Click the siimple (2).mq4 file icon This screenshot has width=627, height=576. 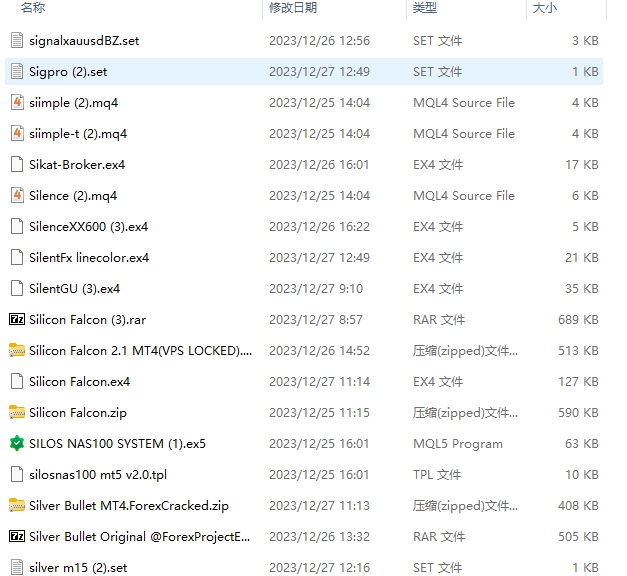[16, 102]
